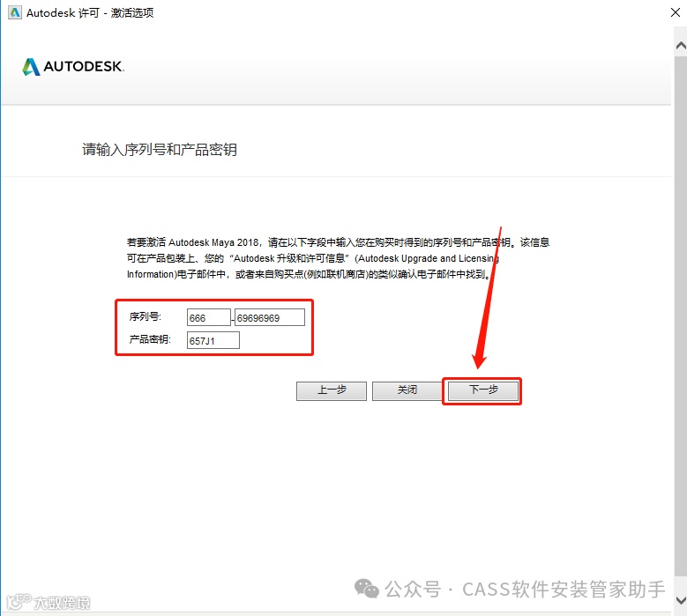This screenshot has height=616, width=687.
Task: Focus the second serial number field 69696969
Action: pyautogui.click(x=270, y=317)
